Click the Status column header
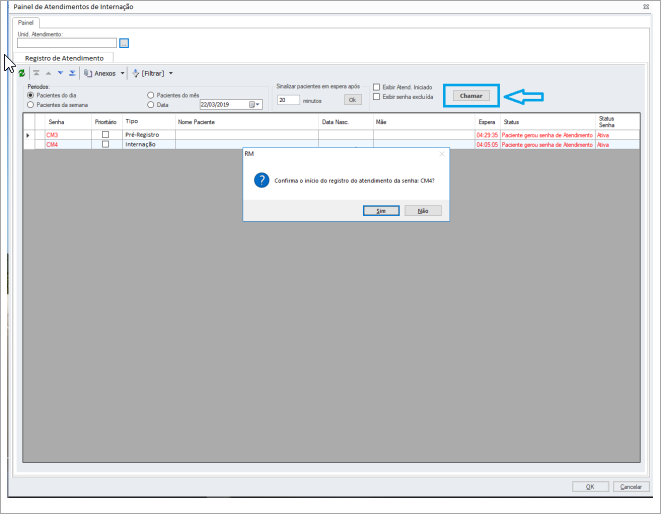 (x=548, y=122)
